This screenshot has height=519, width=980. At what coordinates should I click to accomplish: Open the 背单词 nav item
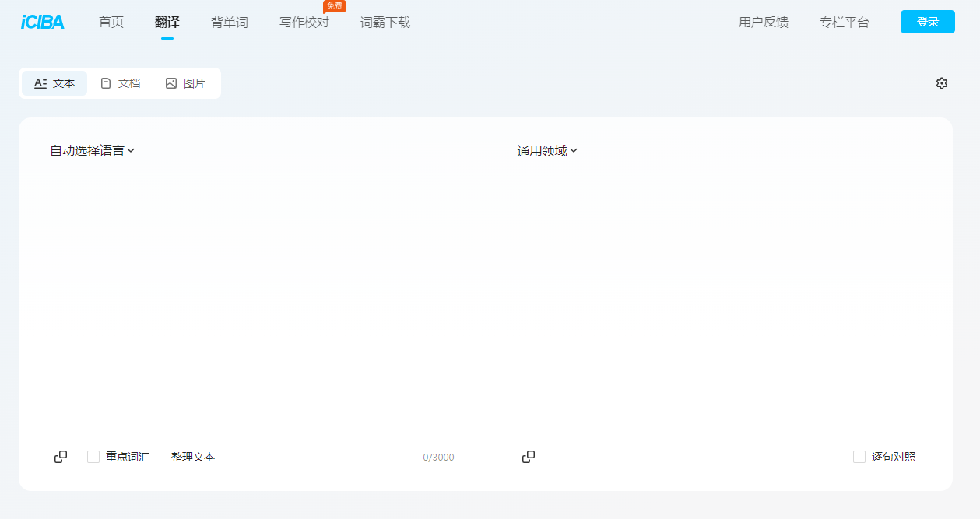click(230, 23)
